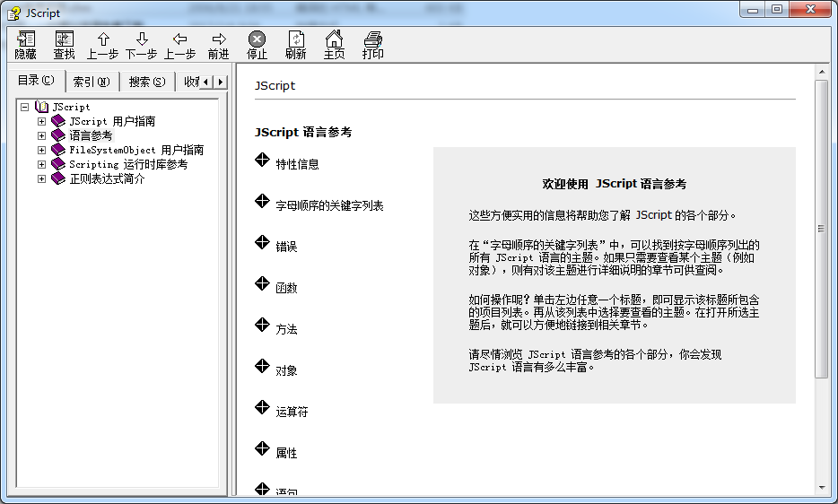This screenshot has width=838, height=504.
Task: Select FileSystemObject 用户指南 in the tree
Action: pyautogui.click(x=136, y=150)
